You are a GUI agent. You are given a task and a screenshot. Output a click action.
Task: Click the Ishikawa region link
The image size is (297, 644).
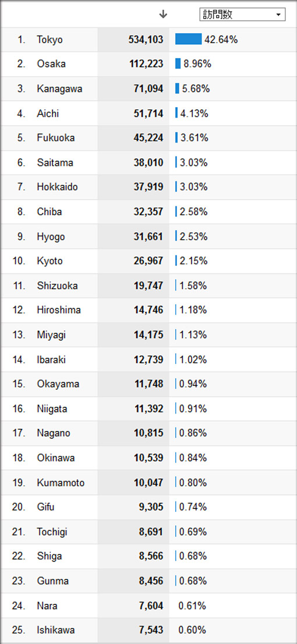click(55, 629)
